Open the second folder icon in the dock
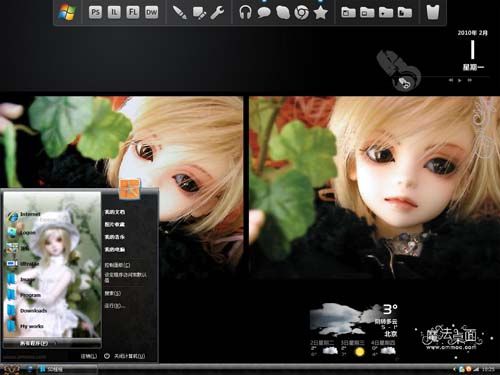The image size is (500, 375). tap(367, 13)
